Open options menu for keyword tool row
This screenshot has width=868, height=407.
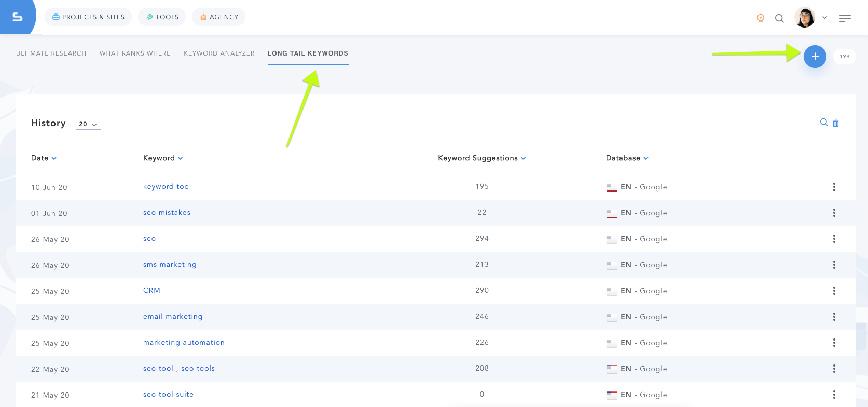[834, 187]
